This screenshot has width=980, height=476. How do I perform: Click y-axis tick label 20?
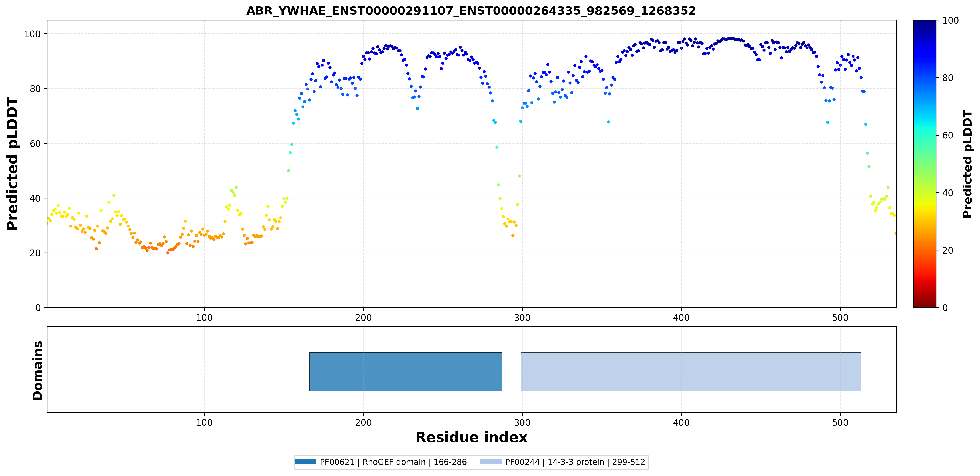tap(35, 253)
